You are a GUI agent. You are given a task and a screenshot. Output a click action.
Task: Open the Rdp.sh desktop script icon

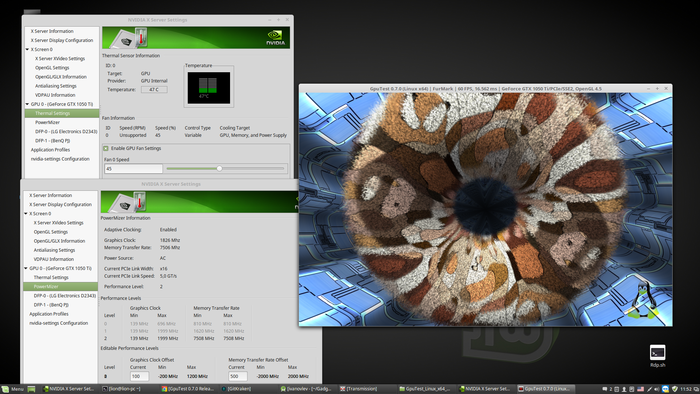coord(658,356)
